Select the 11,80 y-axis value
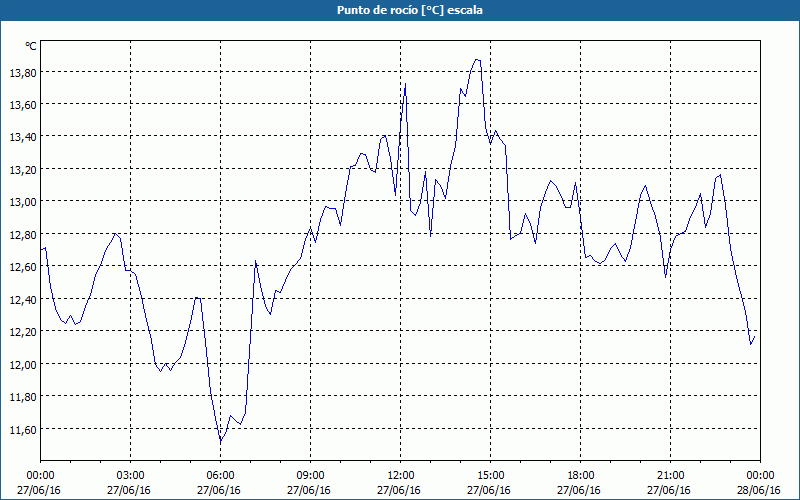The height and width of the screenshot is (500, 800). pyautogui.click(x=23, y=397)
